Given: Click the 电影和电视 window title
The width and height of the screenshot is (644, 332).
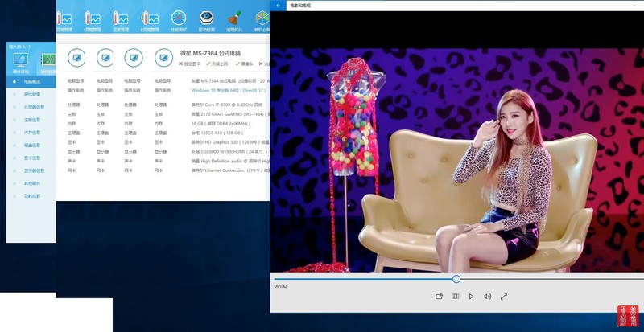Looking at the screenshot, I should pyautogui.click(x=299, y=6).
